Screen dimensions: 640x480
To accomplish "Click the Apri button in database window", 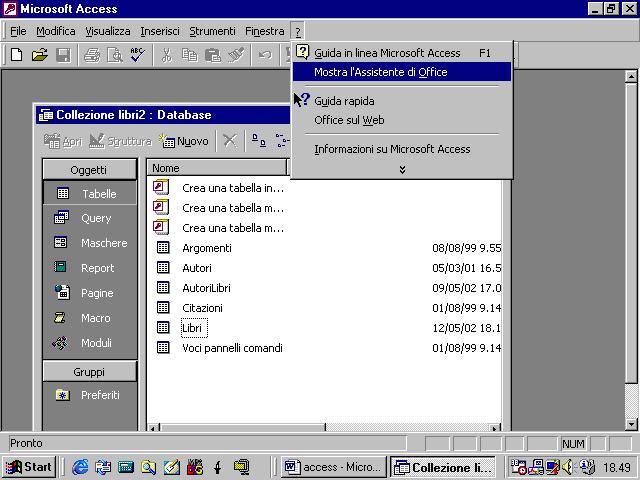I will tap(63, 141).
